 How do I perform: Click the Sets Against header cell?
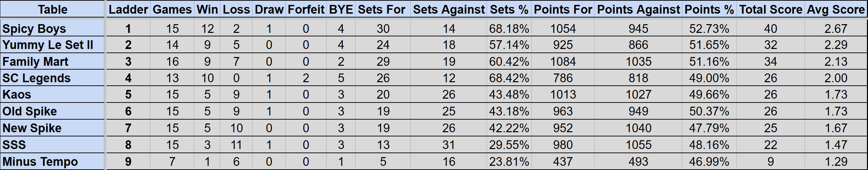click(x=449, y=9)
